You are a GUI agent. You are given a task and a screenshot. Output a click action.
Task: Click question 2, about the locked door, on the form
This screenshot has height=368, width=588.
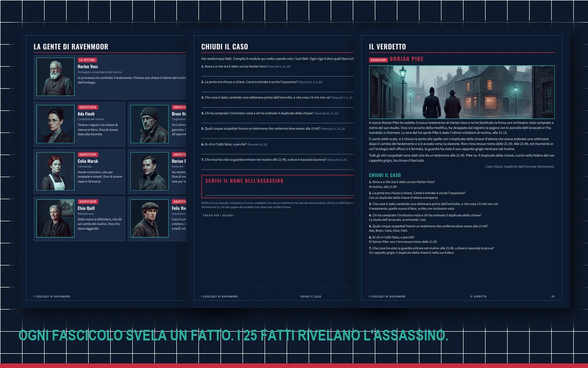[x=261, y=82]
